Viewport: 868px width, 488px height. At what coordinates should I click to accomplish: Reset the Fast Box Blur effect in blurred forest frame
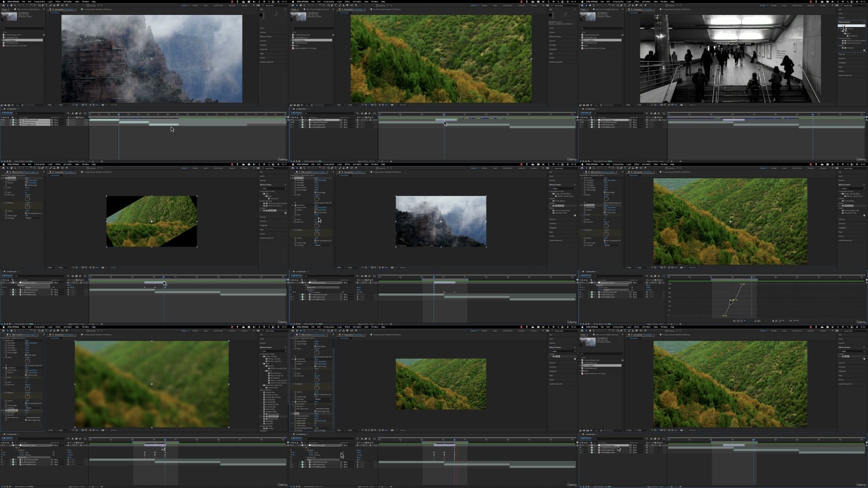(x=27, y=410)
